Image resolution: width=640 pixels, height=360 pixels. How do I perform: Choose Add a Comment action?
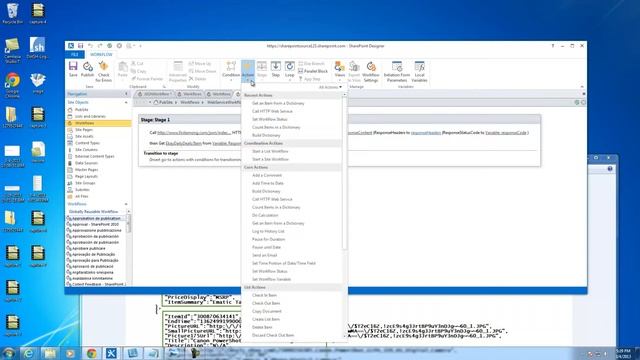click(x=267, y=175)
